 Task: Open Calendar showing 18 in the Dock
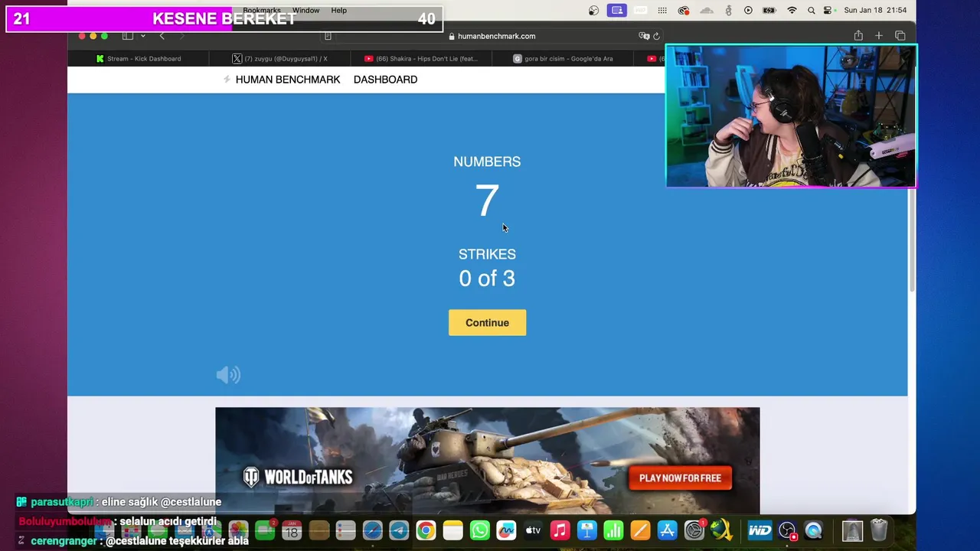[292, 530]
